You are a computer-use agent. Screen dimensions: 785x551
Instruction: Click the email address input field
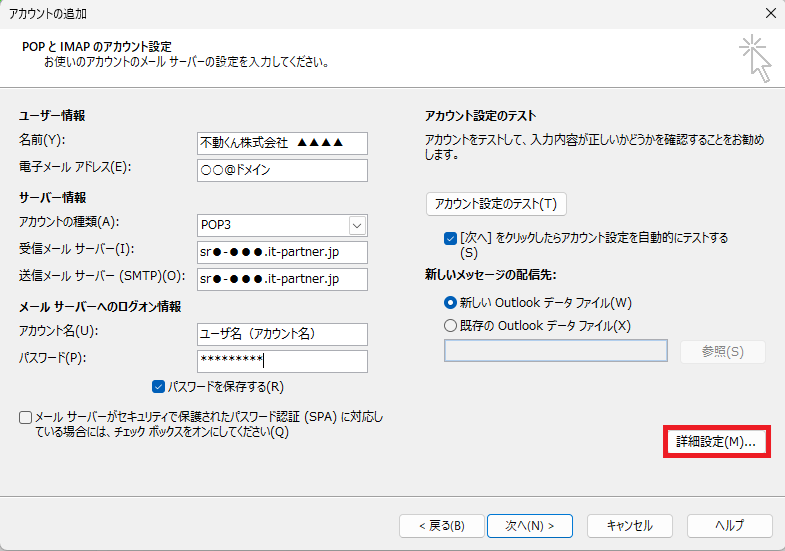pyautogui.click(x=282, y=170)
